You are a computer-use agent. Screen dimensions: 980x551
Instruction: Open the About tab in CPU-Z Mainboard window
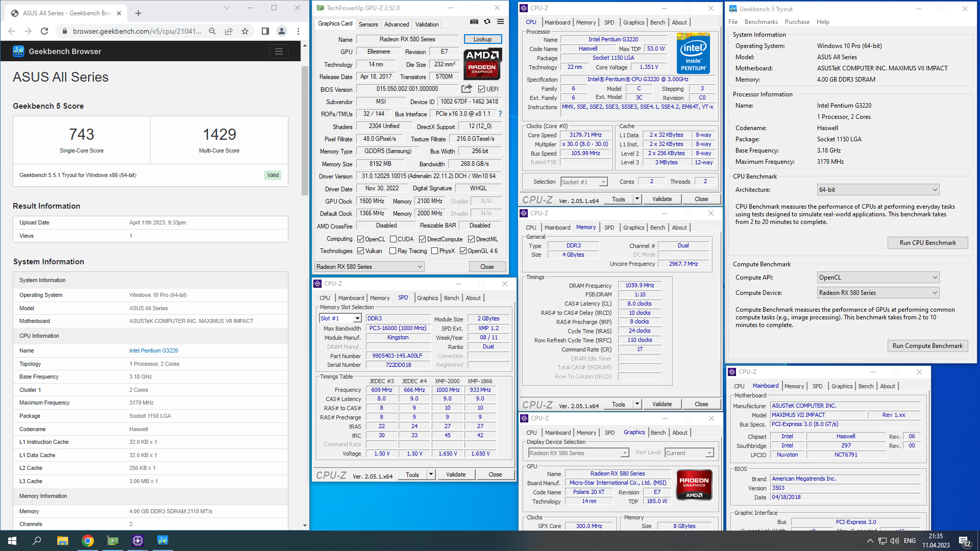888,386
